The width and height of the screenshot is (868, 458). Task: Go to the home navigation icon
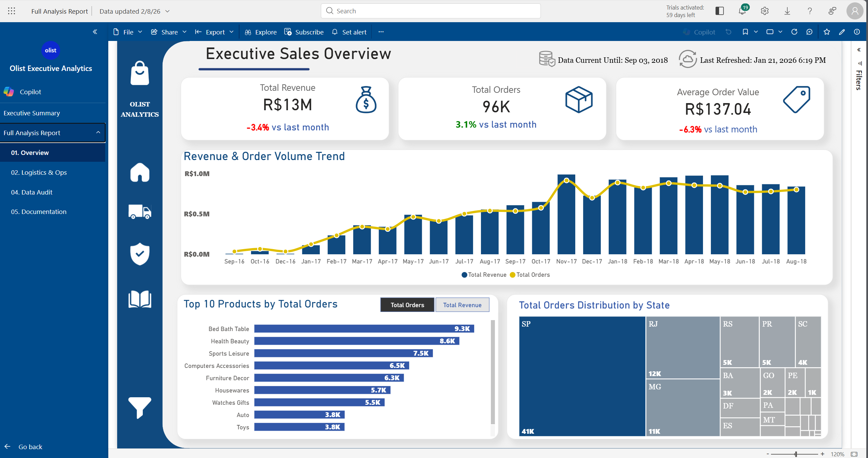(140, 172)
